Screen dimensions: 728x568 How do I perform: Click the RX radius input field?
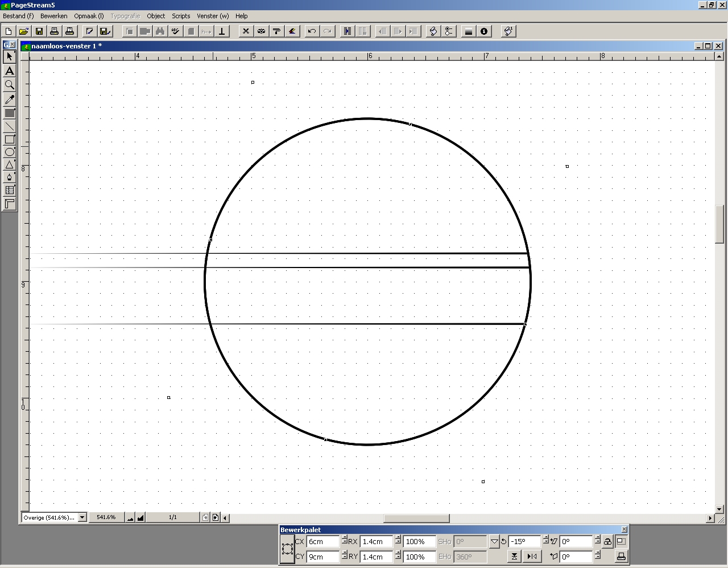[x=376, y=542]
